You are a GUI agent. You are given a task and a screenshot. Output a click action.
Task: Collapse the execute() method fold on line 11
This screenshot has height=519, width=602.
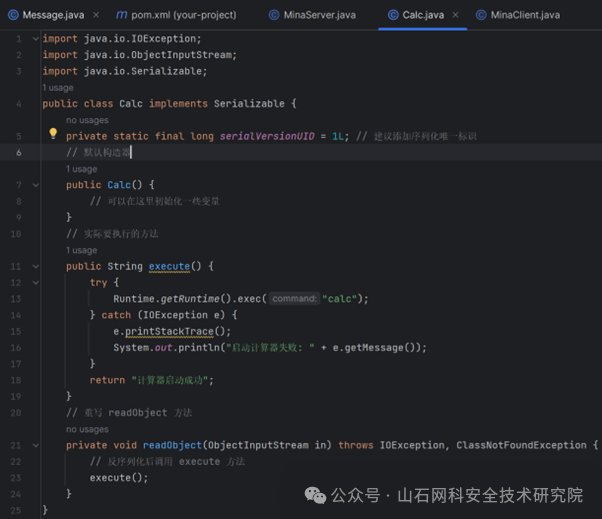pos(36,266)
